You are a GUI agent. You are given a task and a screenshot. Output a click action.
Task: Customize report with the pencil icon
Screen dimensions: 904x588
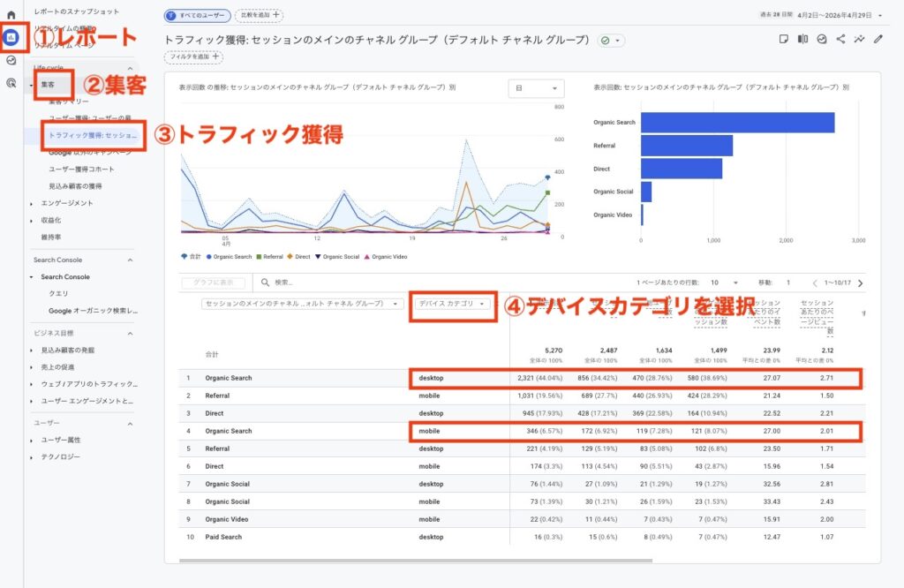pos(878,39)
